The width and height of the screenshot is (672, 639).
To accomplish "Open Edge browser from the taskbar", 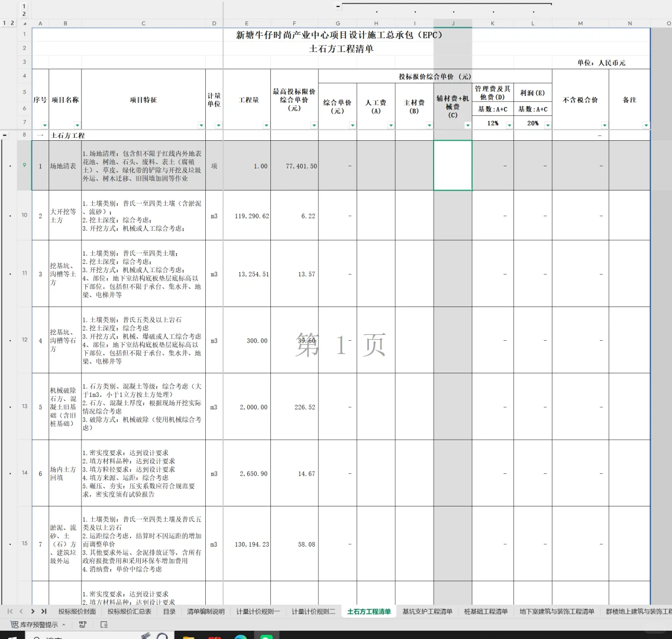I will (240, 637).
